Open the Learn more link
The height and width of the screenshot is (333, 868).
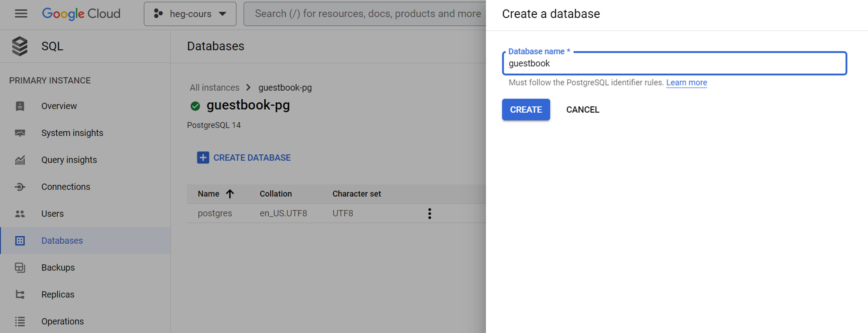[686, 82]
